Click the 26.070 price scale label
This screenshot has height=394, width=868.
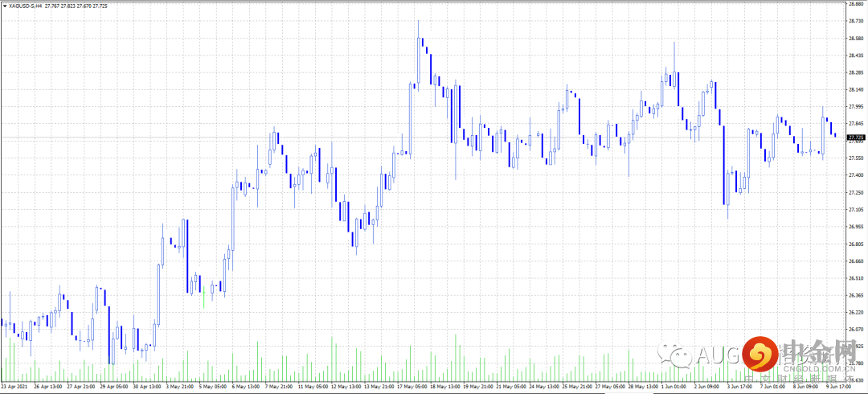pos(855,330)
